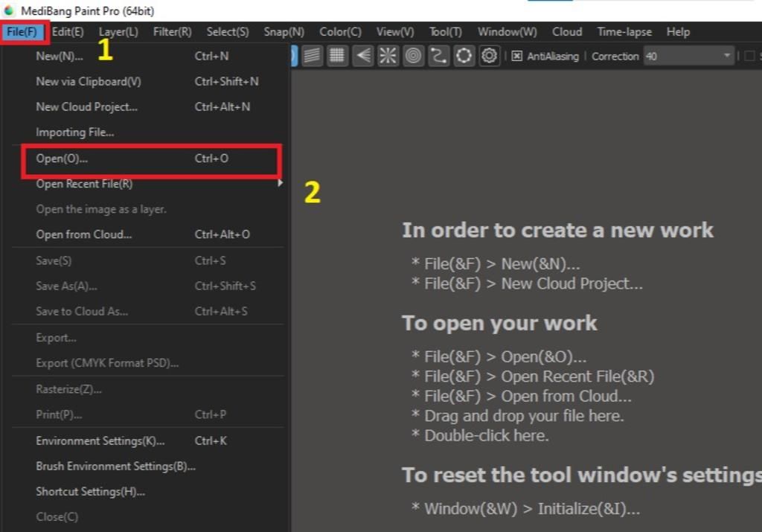Select the ellipse snap icon
Screen dimensions: 762x532
coord(464,56)
